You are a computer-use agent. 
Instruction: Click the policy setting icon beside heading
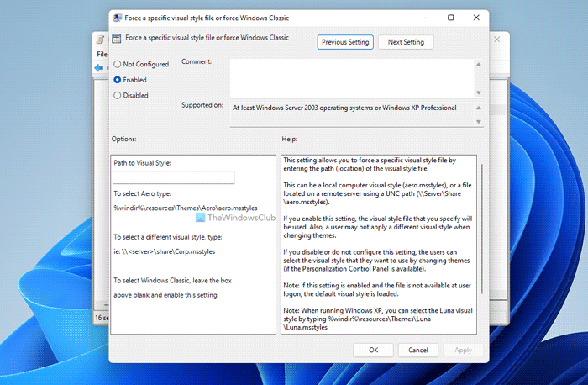[117, 39]
